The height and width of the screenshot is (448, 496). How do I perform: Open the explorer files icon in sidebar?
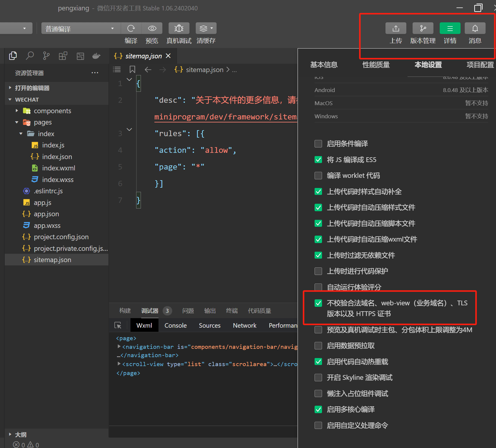(13, 56)
